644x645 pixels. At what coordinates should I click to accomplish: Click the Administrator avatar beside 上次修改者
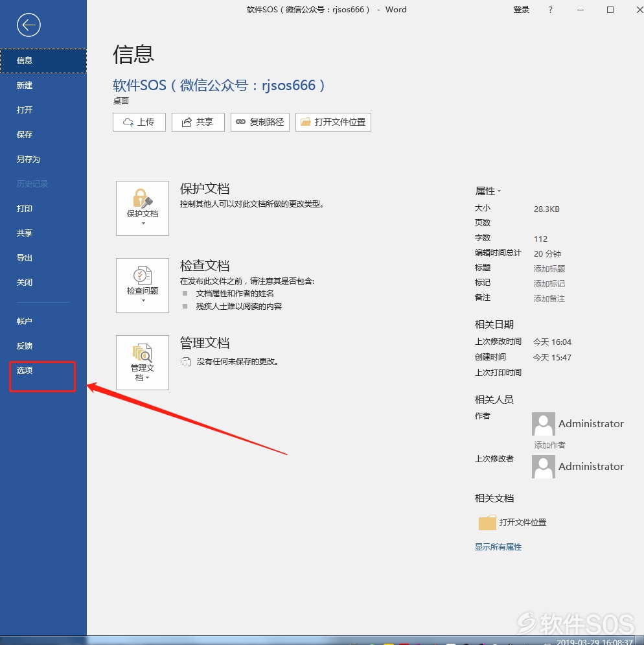tap(543, 467)
